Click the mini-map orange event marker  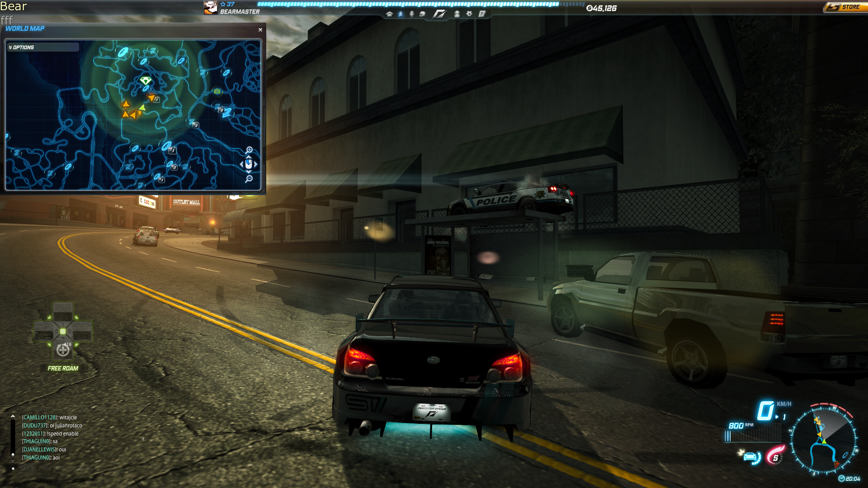836,464
